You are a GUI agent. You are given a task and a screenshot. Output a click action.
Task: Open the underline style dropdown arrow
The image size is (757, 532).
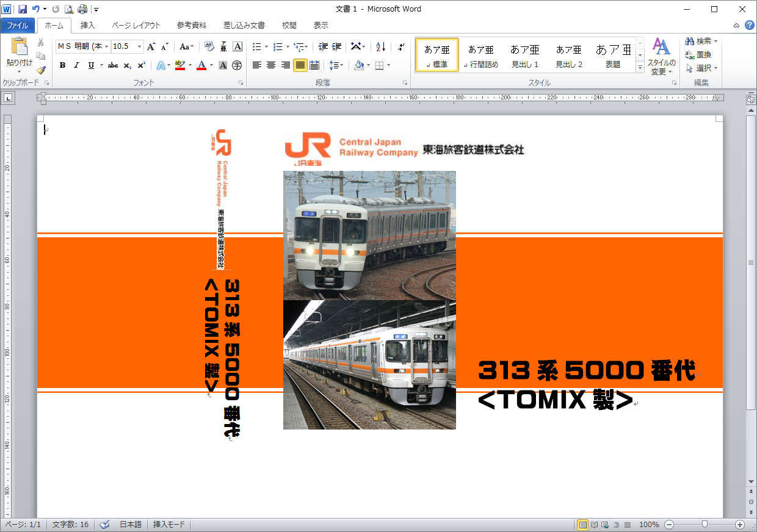[x=101, y=65]
